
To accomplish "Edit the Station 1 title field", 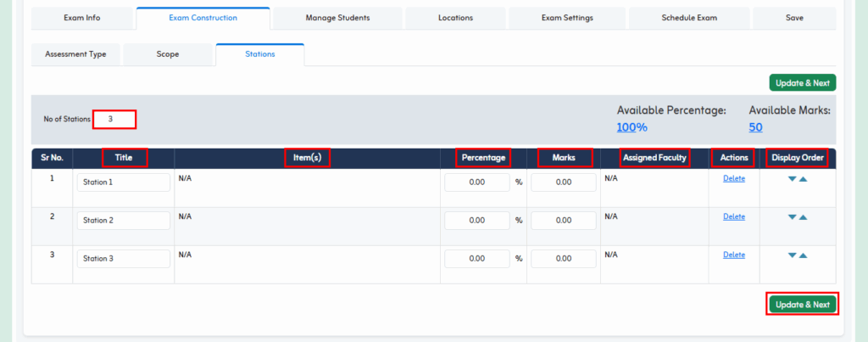I will [x=123, y=182].
